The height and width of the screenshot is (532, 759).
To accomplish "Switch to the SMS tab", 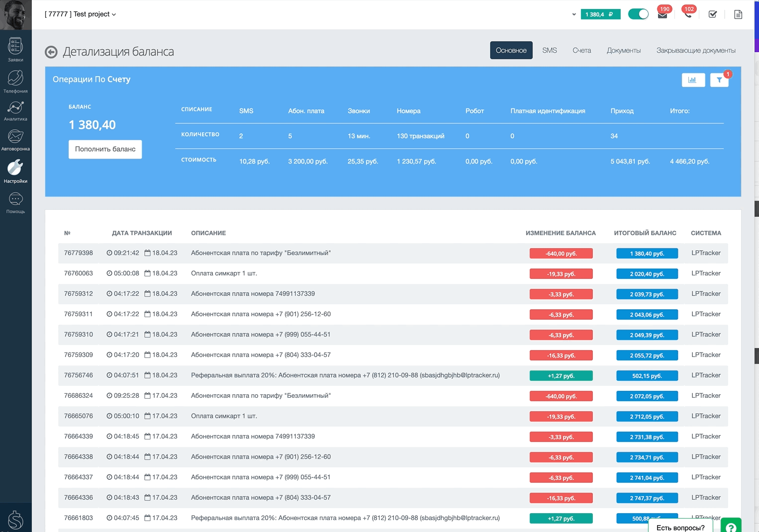I will (550, 50).
